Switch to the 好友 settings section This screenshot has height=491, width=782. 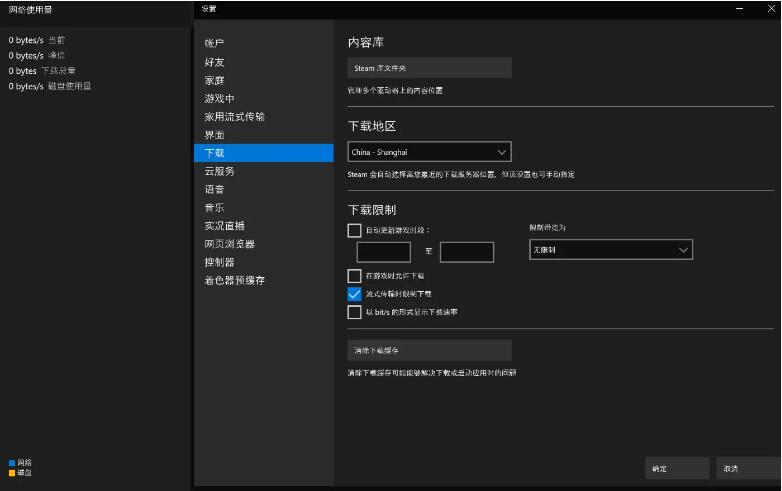coord(215,62)
